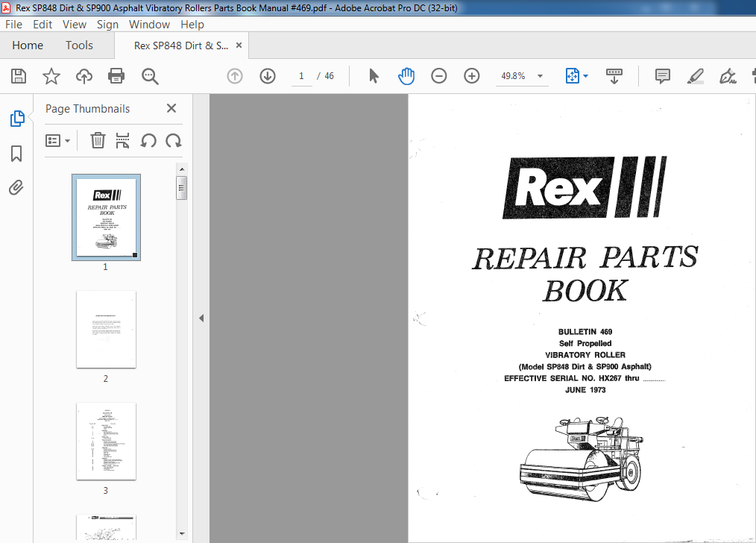This screenshot has width=756, height=543.
Task: Add document to favorites with star icon
Action: 51,76
